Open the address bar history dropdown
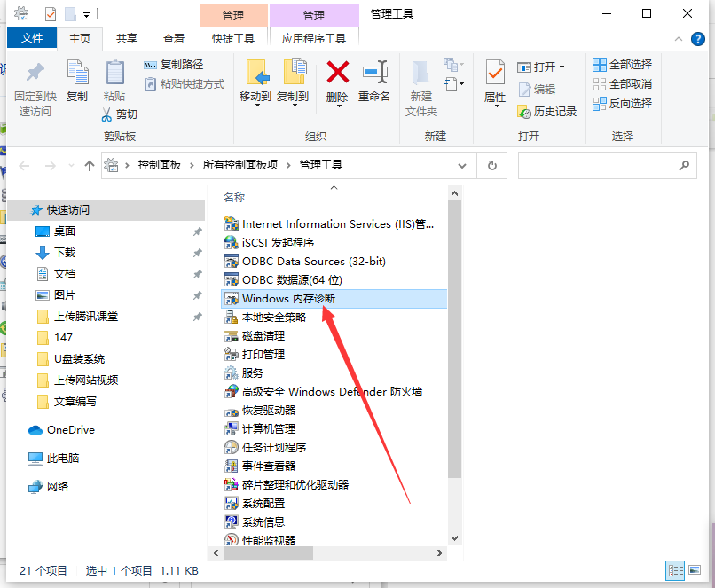715x588 pixels. (461, 166)
